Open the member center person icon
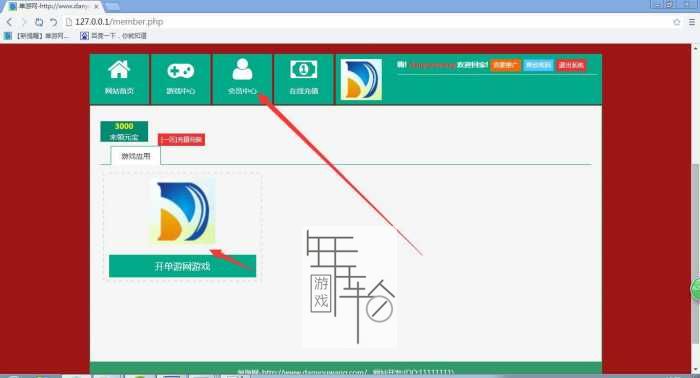 [x=242, y=69]
